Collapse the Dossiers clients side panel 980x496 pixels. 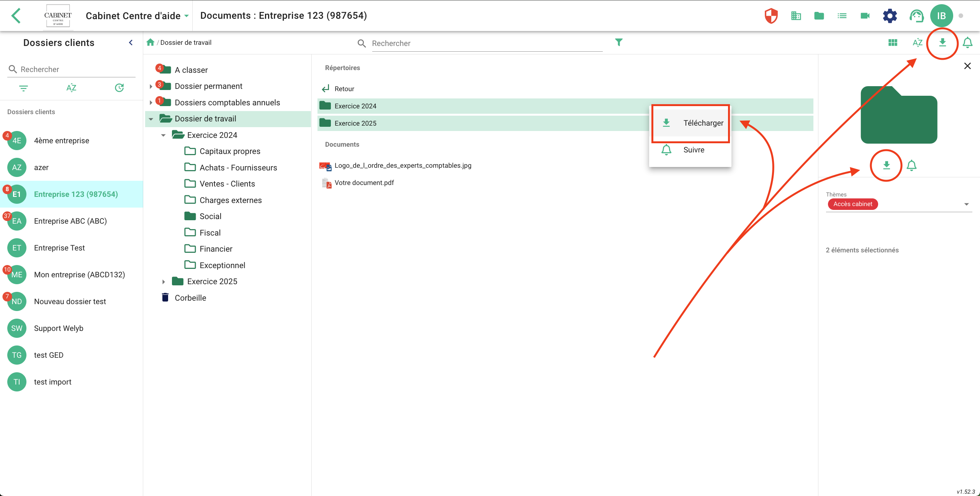(131, 43)
